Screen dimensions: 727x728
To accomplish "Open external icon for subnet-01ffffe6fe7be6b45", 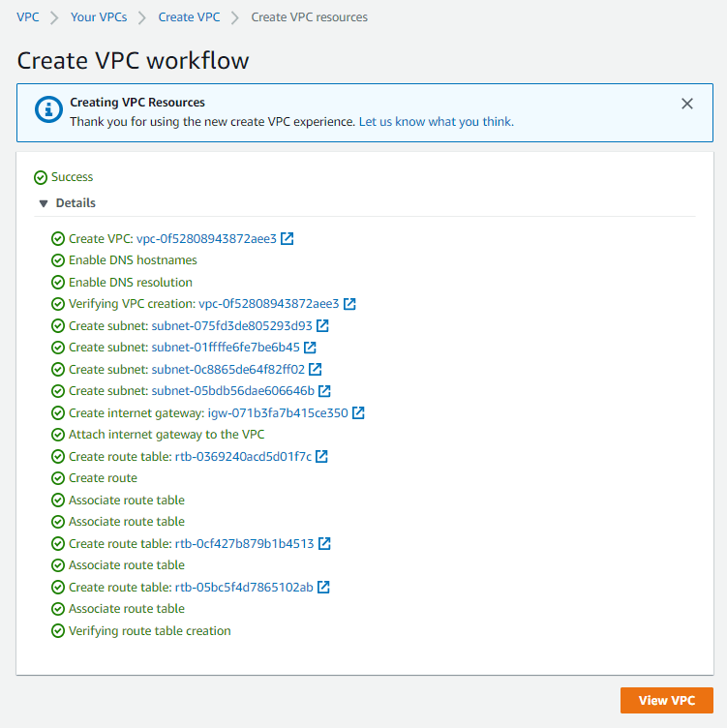I will (310, 348).
